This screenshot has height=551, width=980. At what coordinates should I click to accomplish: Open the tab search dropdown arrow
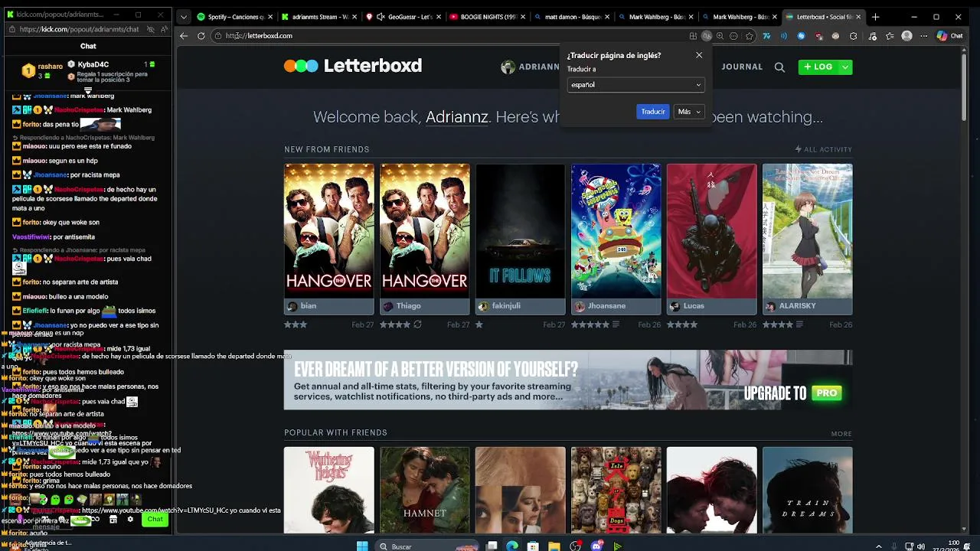183,17
